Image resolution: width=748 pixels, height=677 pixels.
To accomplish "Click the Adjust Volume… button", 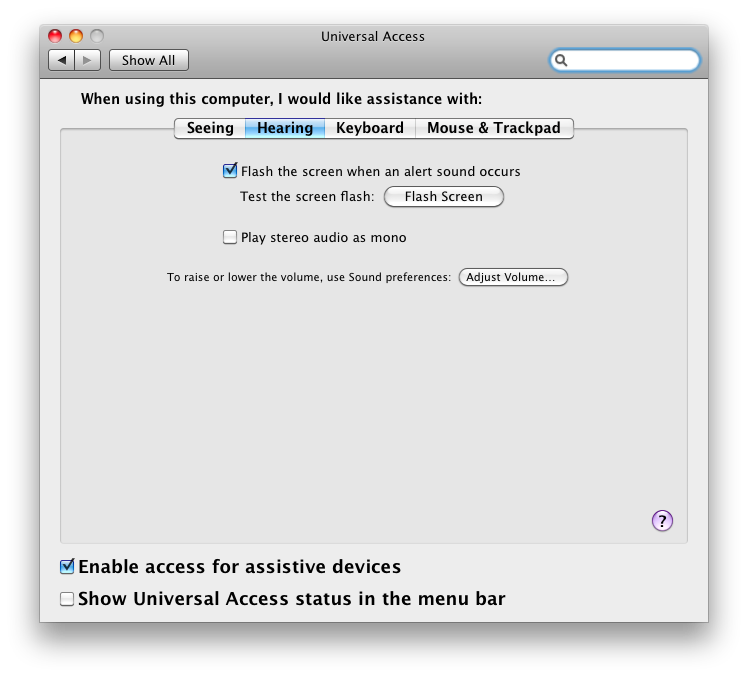I will 513,277.
